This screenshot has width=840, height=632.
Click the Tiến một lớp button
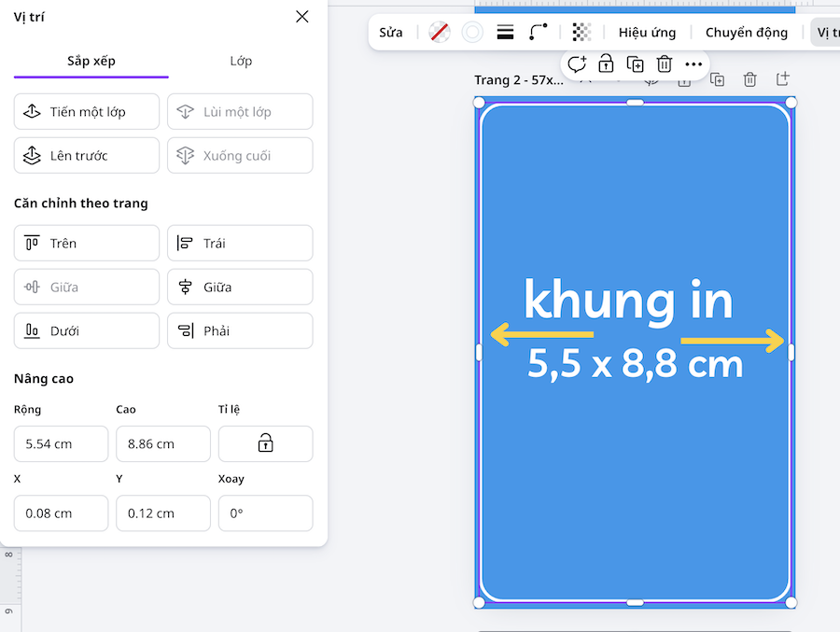pyautogui.click(x=87, y=112)
